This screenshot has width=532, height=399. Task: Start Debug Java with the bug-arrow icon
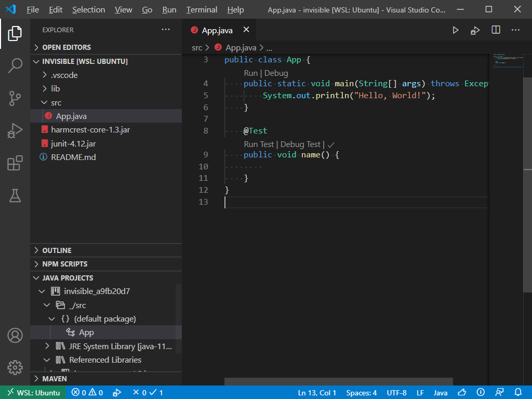475,30
